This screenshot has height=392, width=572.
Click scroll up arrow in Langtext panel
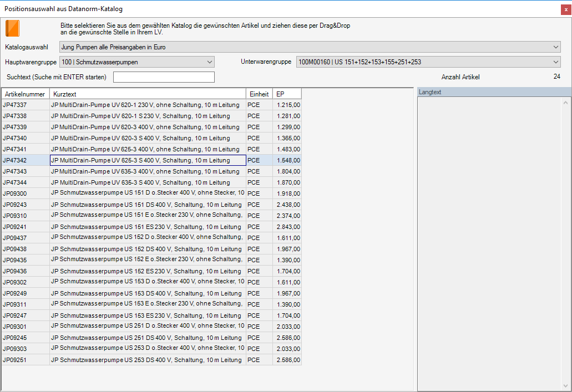click(x=566, y=103)
